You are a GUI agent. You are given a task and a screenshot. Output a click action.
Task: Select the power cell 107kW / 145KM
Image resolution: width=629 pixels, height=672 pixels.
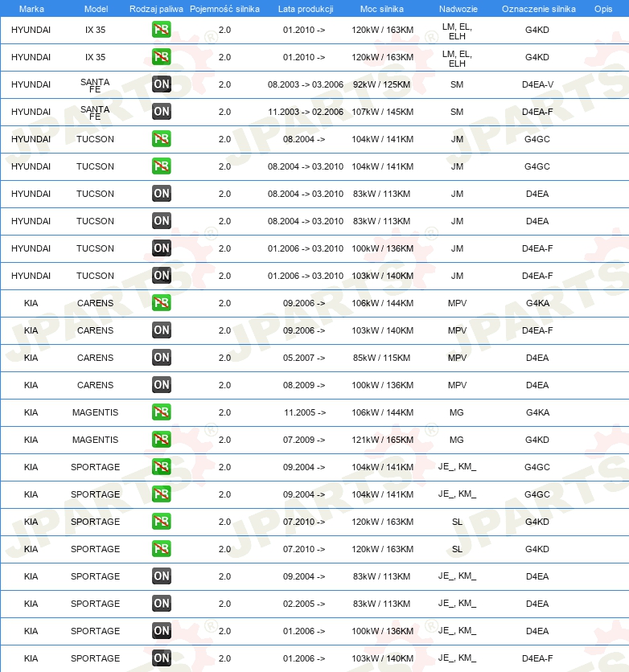pos(382,112)
